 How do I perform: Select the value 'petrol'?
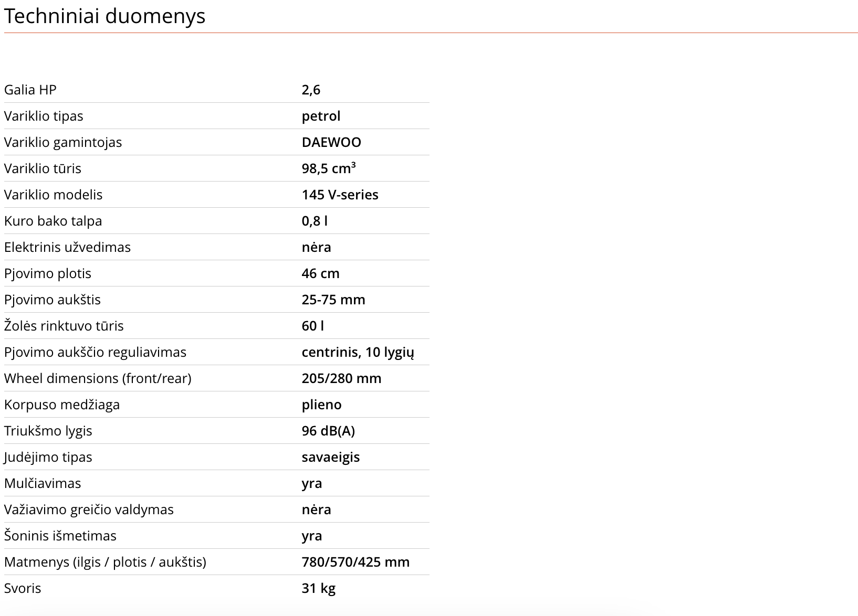pos(321,116)
